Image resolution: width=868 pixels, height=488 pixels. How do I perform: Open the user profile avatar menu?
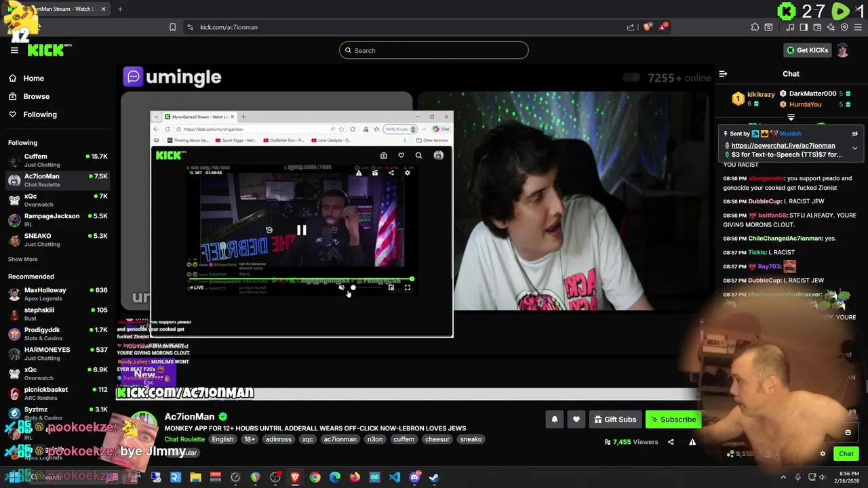click(x=843, y=50)
